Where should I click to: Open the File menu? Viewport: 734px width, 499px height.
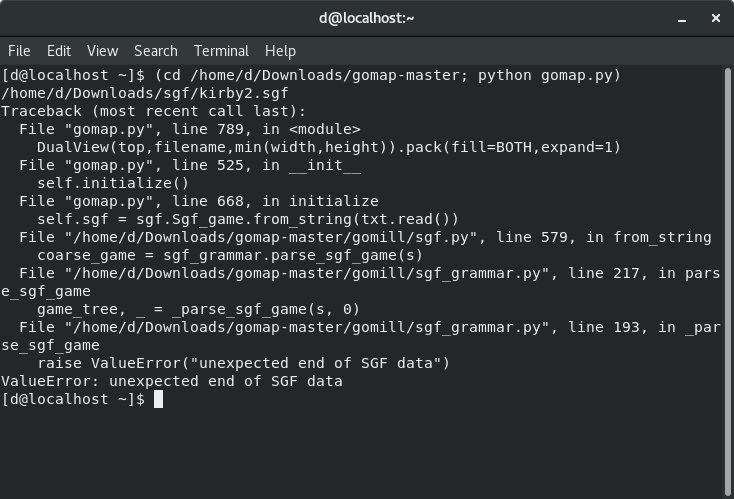point(19,51)
